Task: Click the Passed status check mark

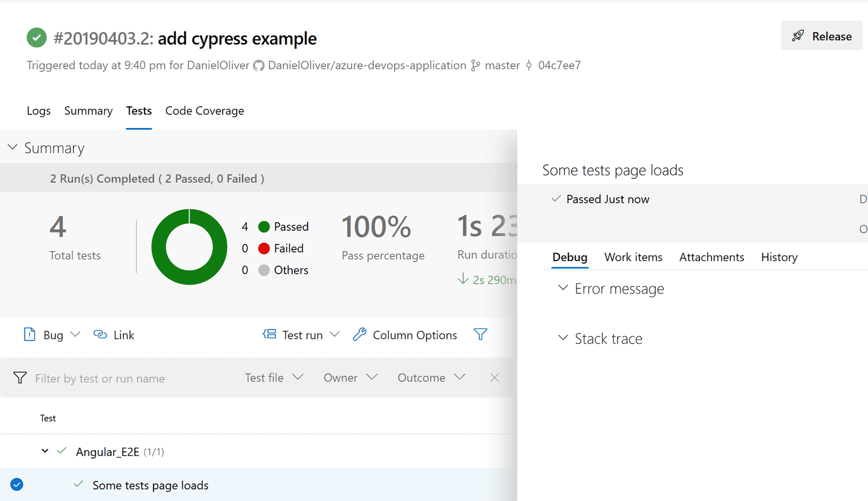Action: 555,199
